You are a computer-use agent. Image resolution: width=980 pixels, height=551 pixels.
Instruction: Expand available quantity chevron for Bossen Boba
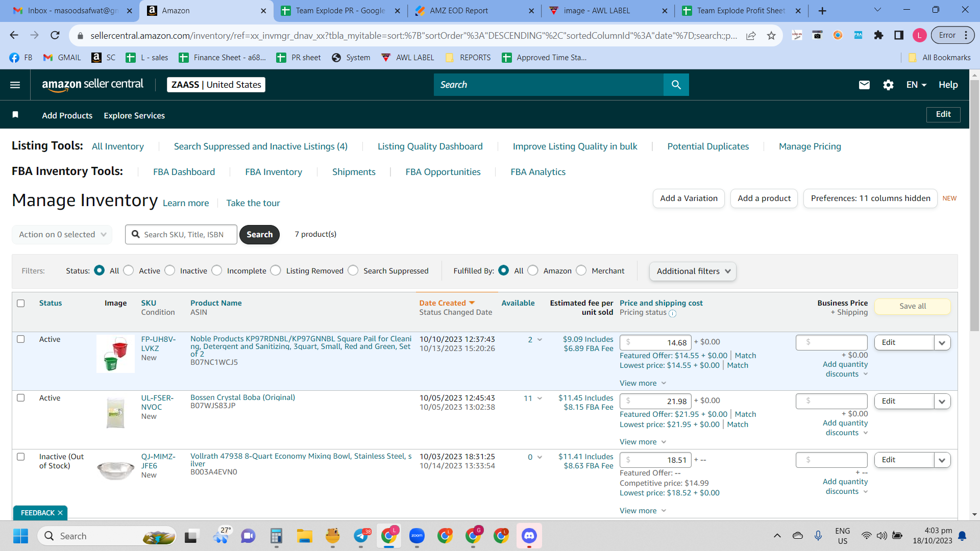tap(540, 398)
